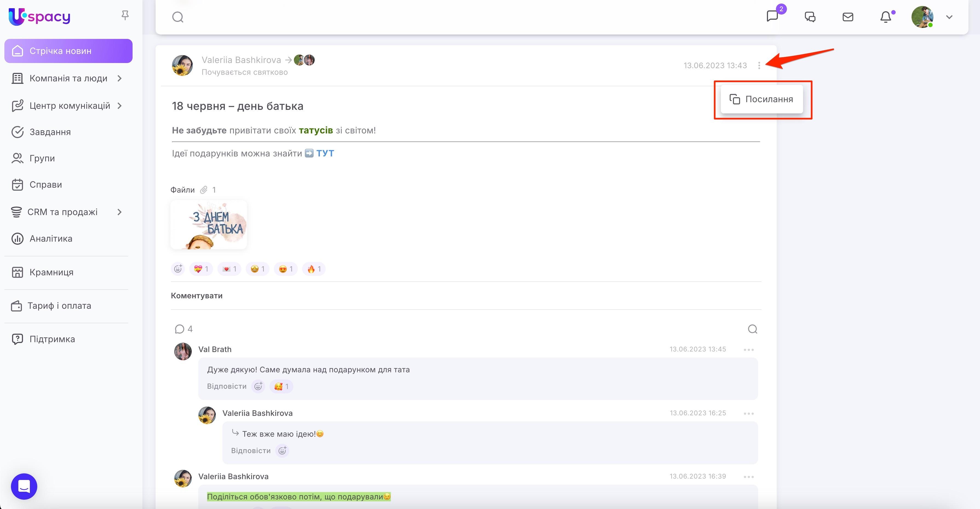Open chat messages icon with badge 2
Screen dimensions: 980x509
(772, 16)
